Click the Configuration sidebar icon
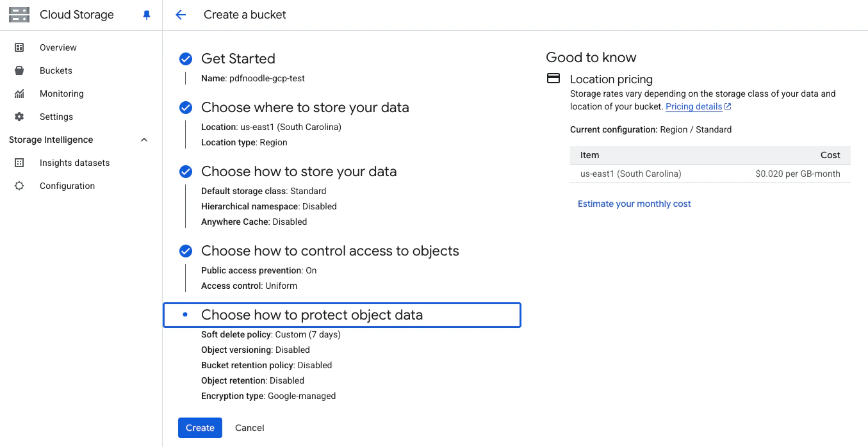 point(19,186)
